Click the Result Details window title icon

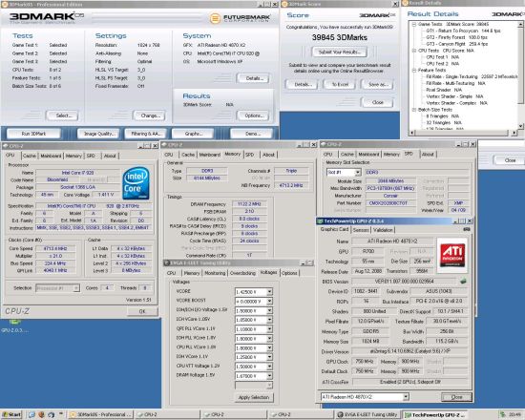pyautogui.click(x=405, y=3)
